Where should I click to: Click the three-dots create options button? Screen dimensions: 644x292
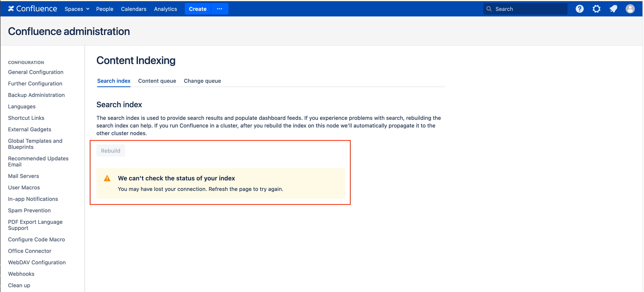click(x=219, y=9)
